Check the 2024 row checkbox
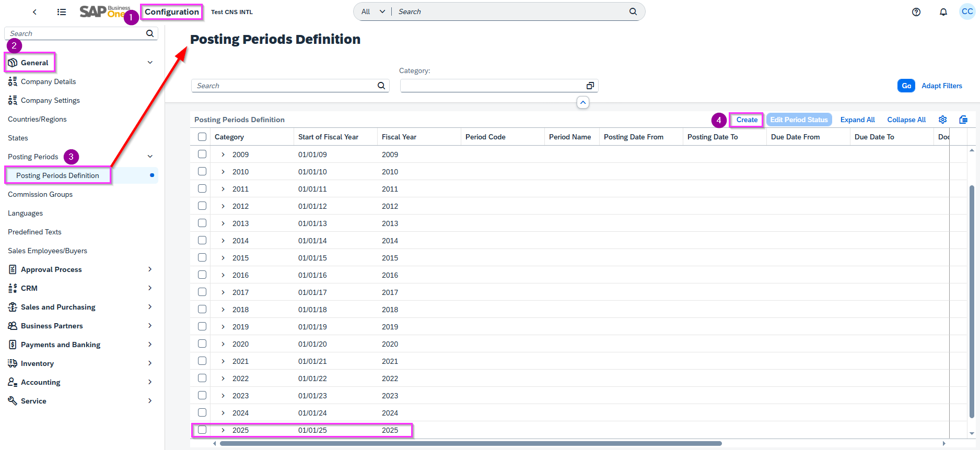The width and height of the screenshot is (980, 450). tap(202, 412)
